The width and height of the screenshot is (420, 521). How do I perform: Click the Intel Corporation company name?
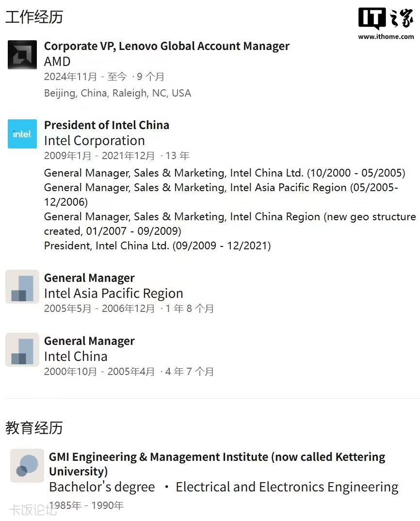coord(95,141)
